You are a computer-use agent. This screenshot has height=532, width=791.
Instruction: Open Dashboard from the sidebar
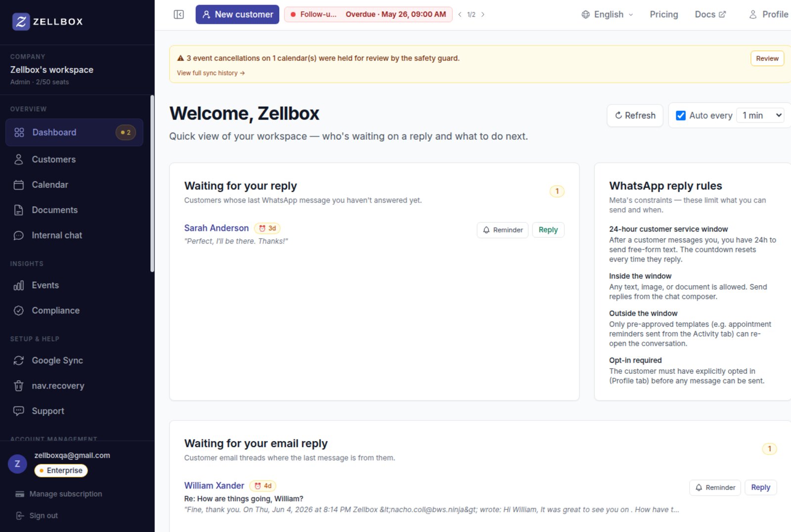click(x=74, y=132)
